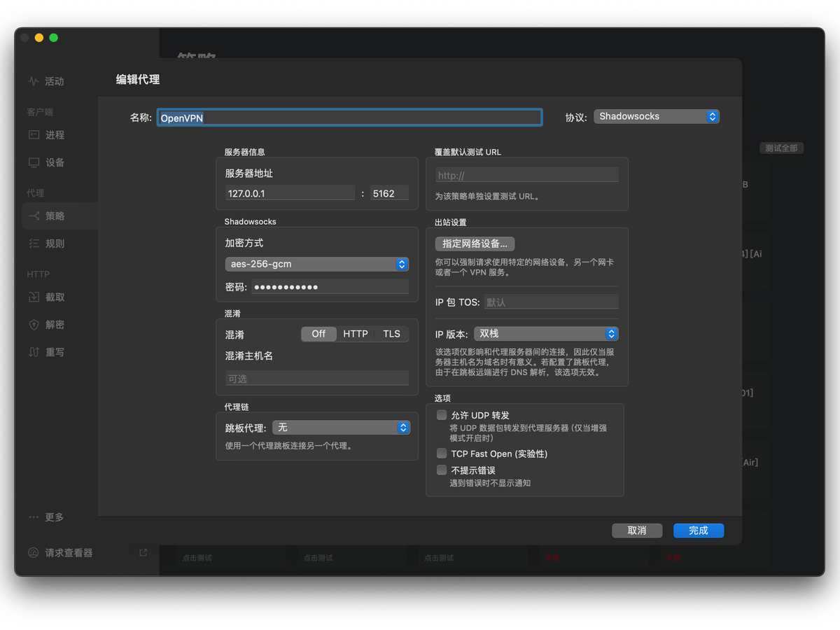Viewport: 840px width, 630px height.
Task: Click the 名称 field containing OpenVPN
Action: point(349,118)
